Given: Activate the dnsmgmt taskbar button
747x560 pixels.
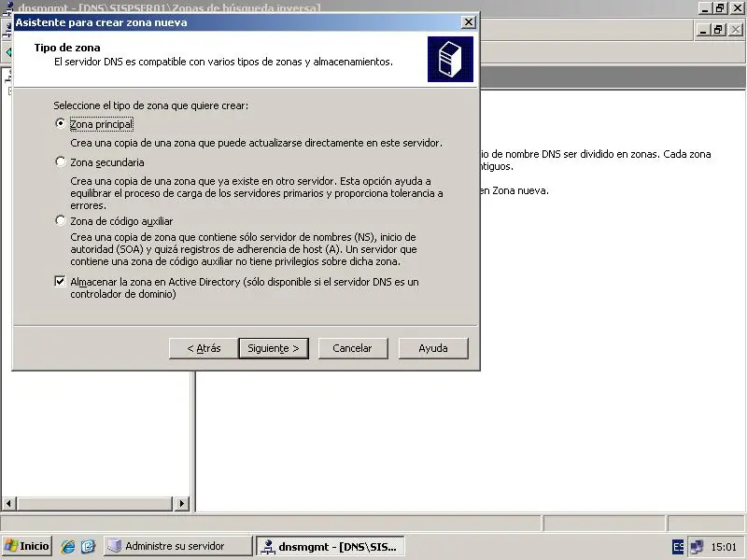Looking at the screenshot, I should tap(331, 546).
